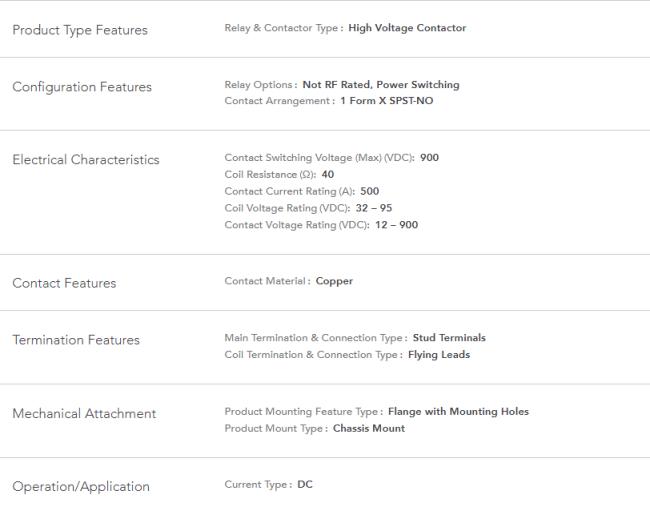This screenshot has width=650, height=527.
Task: Select Flange with Mounting Holes text
Action: click(458, 412)
